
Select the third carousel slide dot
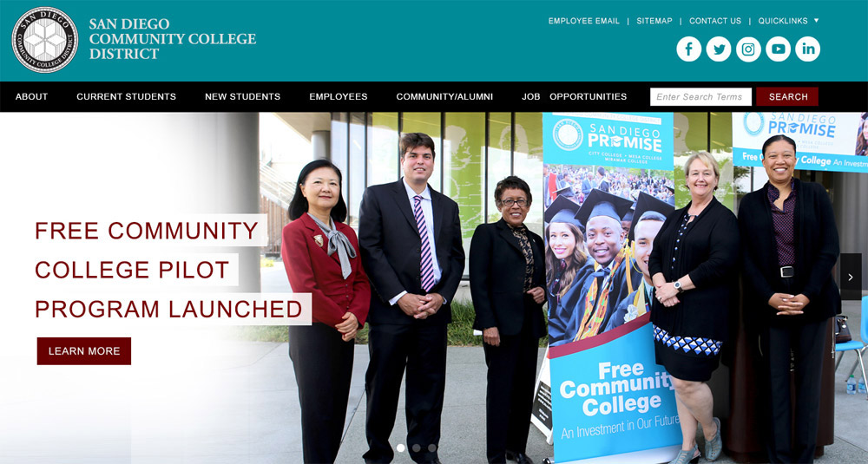tap(431, 448)
